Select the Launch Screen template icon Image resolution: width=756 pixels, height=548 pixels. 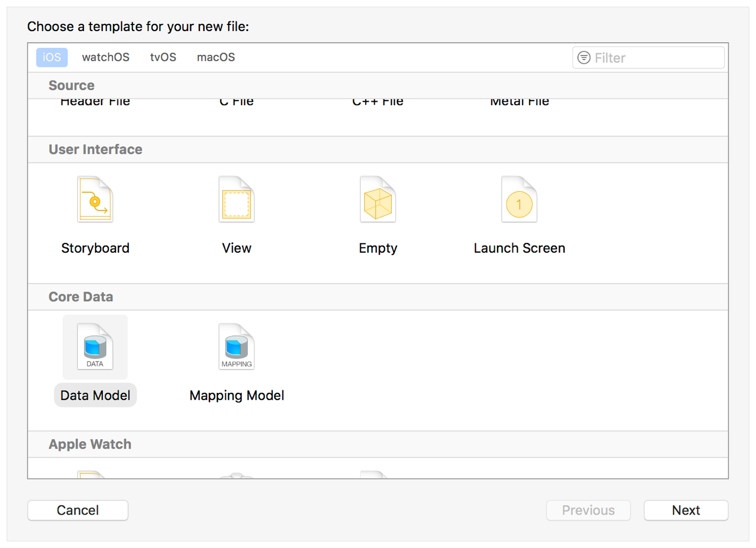[519, 200]
